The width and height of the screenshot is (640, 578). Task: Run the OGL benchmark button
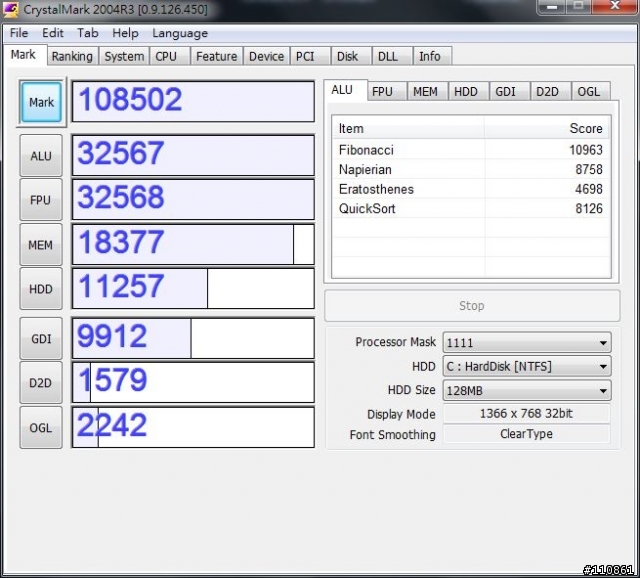tap(41, 428)
